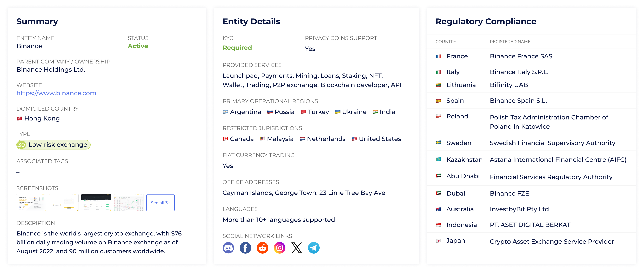Open the https://www.binance.com website link

pyautogui.click(x=56, y=93)
